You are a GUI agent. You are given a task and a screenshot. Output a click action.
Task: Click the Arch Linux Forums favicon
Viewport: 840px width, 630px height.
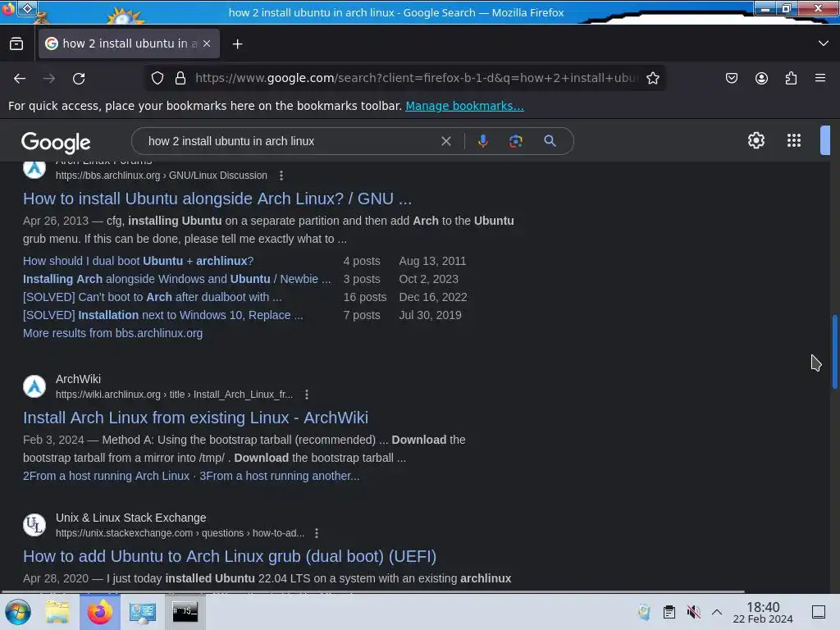tap(34, 168)
